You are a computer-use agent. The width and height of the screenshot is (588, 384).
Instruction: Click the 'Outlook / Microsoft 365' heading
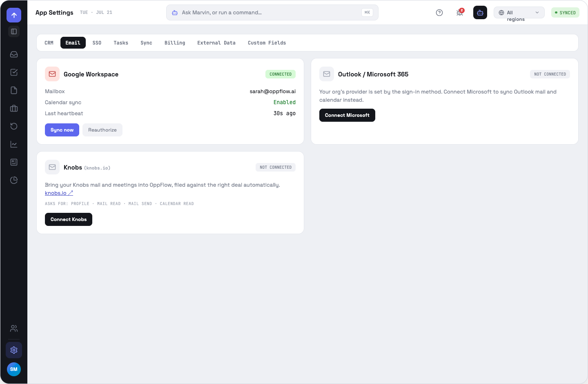coord(373,74)
